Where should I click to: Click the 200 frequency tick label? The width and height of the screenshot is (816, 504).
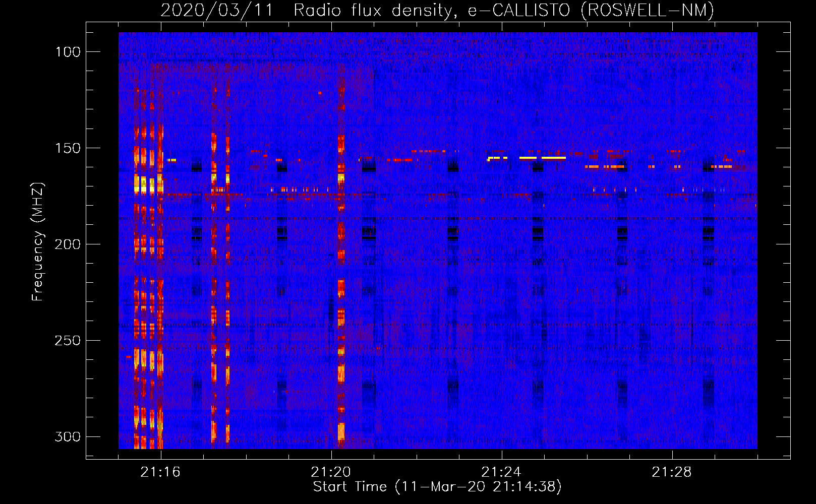[x=67, y=244]
